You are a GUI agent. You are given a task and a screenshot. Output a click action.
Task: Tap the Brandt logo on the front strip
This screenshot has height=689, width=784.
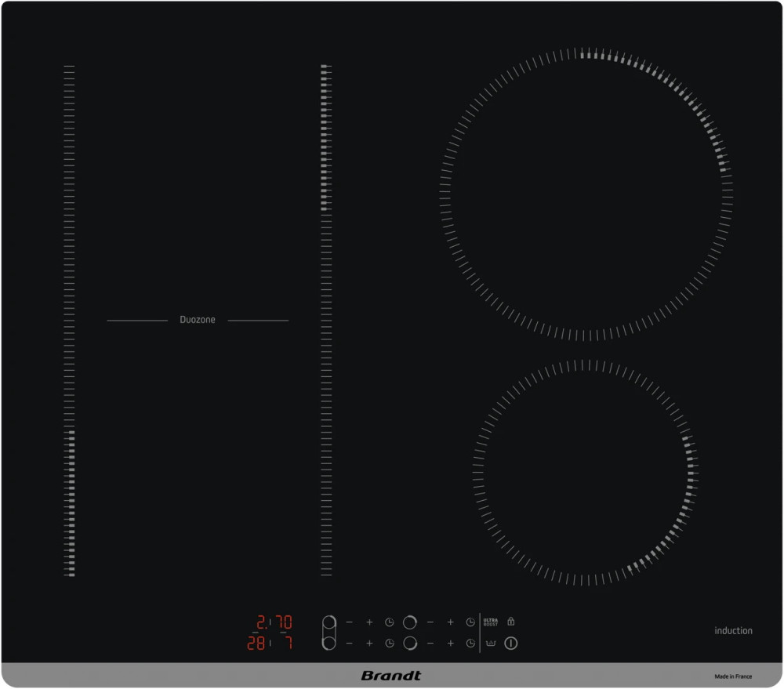(391, 676)
